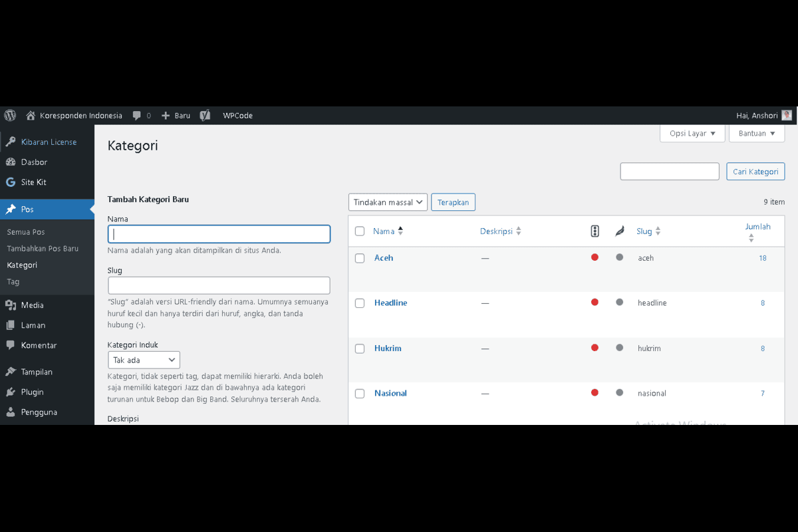Screen dimensions: 798x532
Task: Click the plus icon for Baru
Action: [x=166, y=115]
